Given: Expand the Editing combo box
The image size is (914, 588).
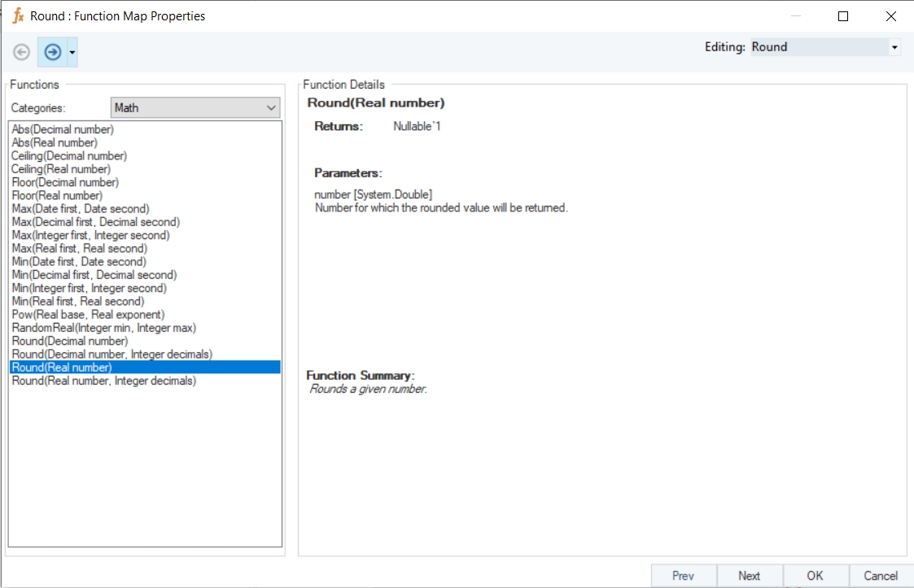Looking at the screenshot, I should point(894,47).
